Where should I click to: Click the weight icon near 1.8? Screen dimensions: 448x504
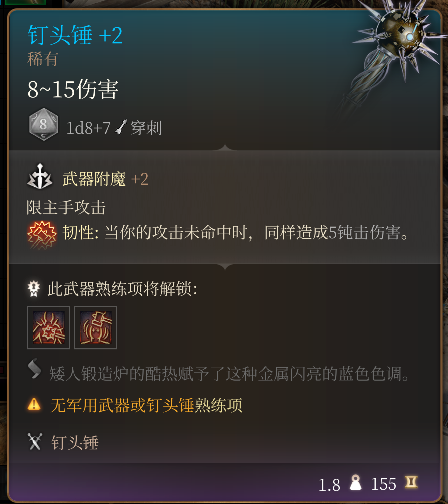tap(355, 483)
